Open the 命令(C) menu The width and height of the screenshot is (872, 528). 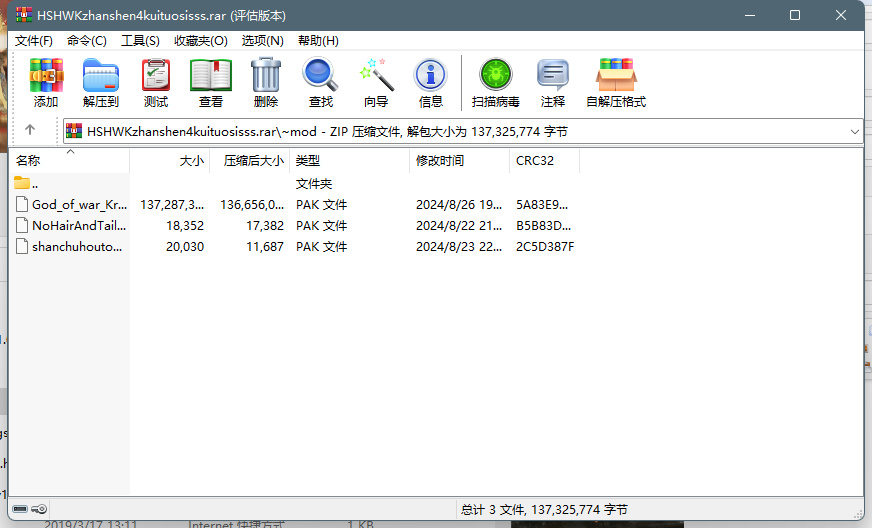[x=87, y=41]
